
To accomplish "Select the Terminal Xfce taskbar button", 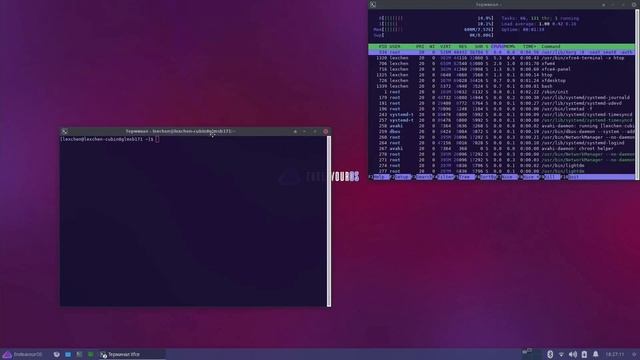I will 131,354.
